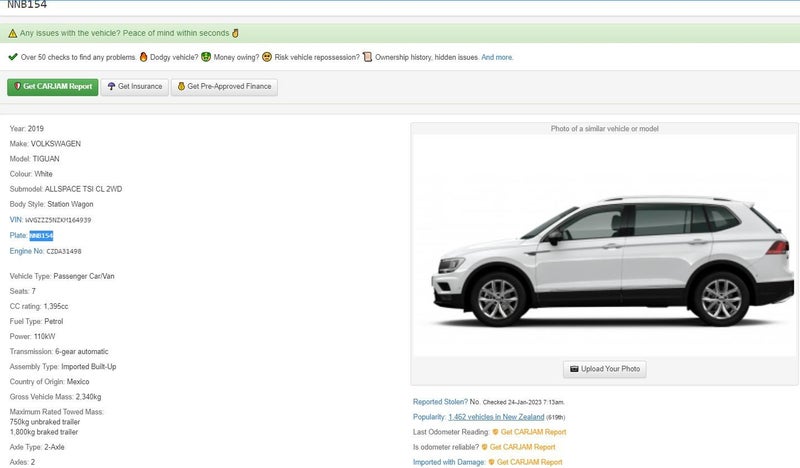The image size is (800, 468).
Task: Click the green face icon by Money owing
Action: coord(206,57)
